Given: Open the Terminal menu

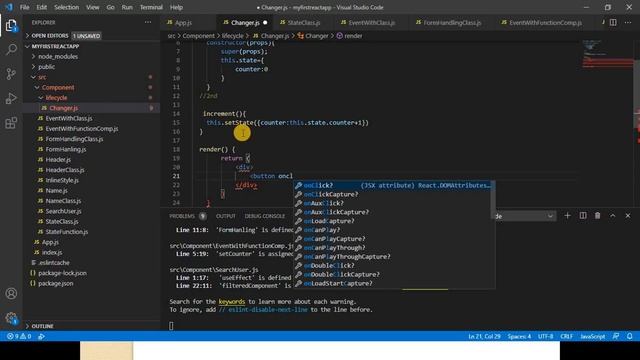Looking at the screenshot, I should [x=151, y=7].
